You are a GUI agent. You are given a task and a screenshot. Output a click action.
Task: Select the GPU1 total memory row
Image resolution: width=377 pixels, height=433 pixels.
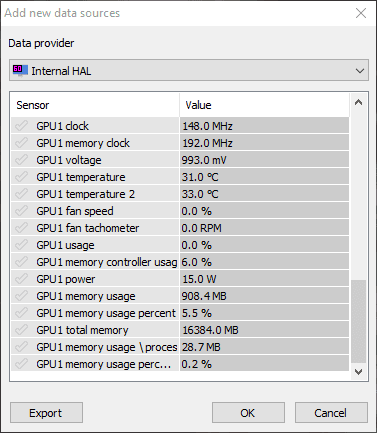pos(180,330)
